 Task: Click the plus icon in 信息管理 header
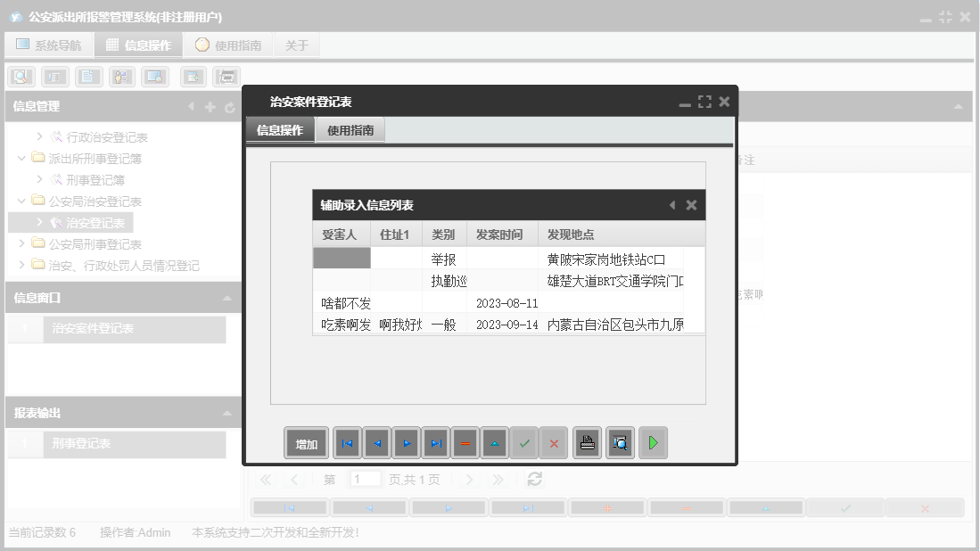(210, 108)
